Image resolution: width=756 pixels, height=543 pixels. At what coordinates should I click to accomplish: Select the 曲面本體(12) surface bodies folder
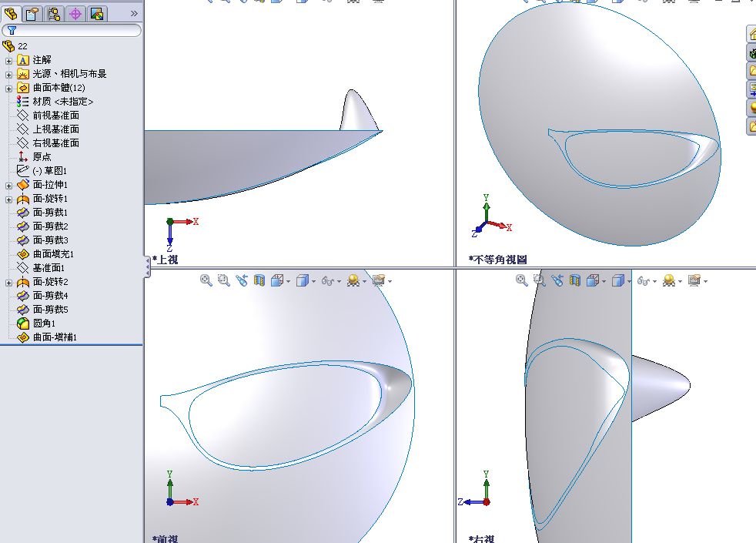(x=51, y=88)
